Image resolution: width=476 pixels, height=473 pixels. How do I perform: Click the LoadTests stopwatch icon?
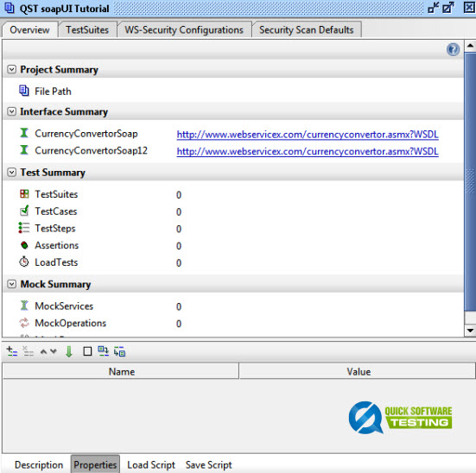click(24, 262)
